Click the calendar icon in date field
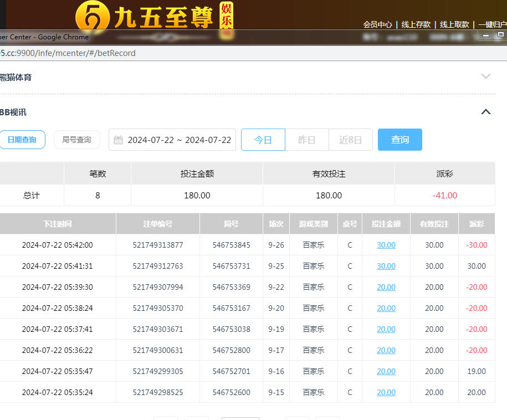507x420 pixels. coord(118,140)
